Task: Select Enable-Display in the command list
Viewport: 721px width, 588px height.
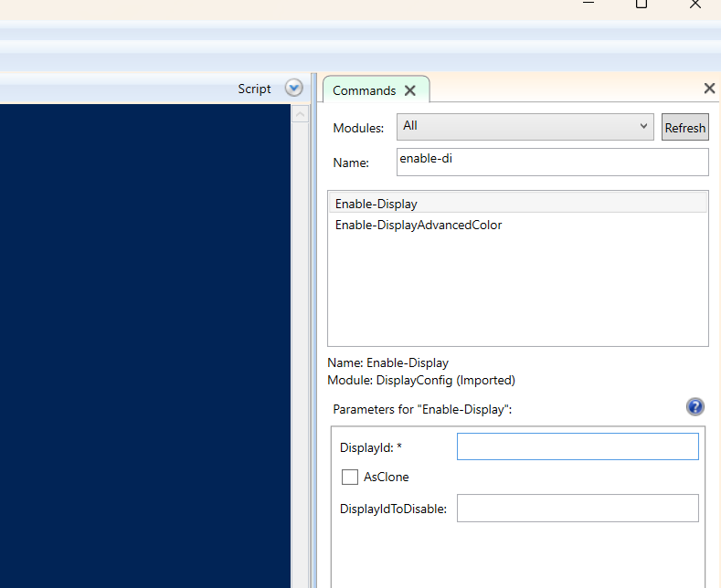Action: pyautogui.click(x=518, y=204)
